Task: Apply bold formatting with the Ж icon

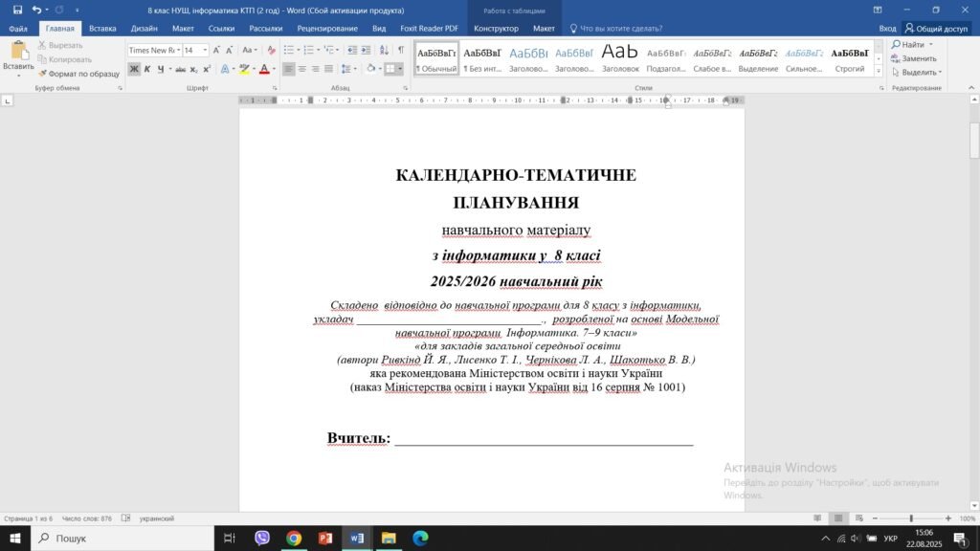Action: pyautogui.click(x=136, y=69)
